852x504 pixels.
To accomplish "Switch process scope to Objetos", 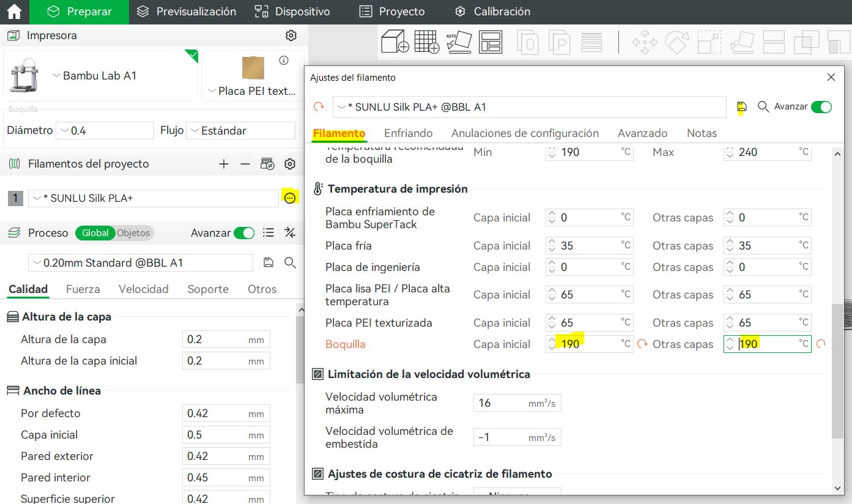I will click(133, 233).
